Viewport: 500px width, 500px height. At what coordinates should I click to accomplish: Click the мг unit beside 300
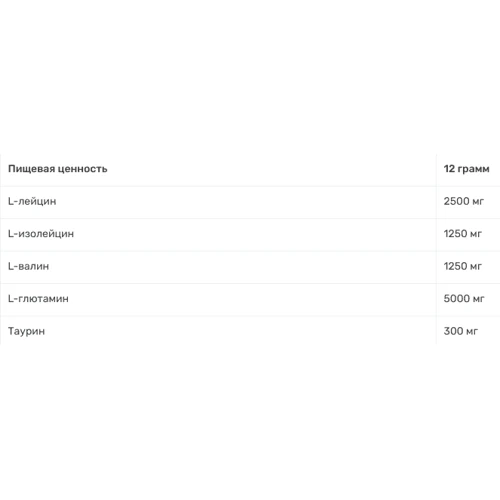coord(472,332)
